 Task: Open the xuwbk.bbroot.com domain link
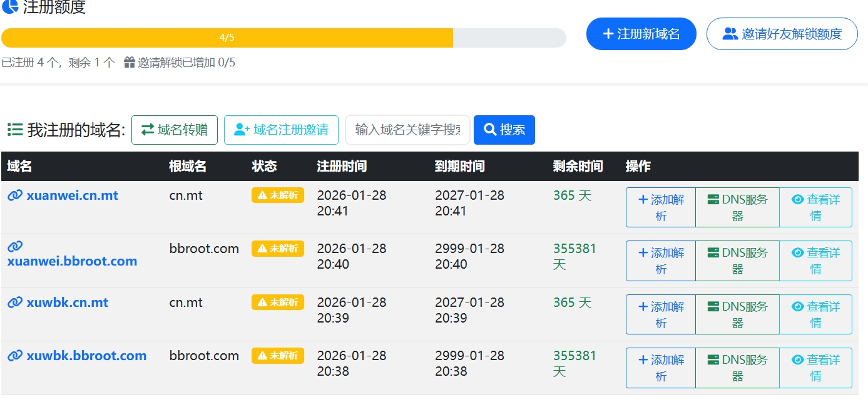[86, 356]
